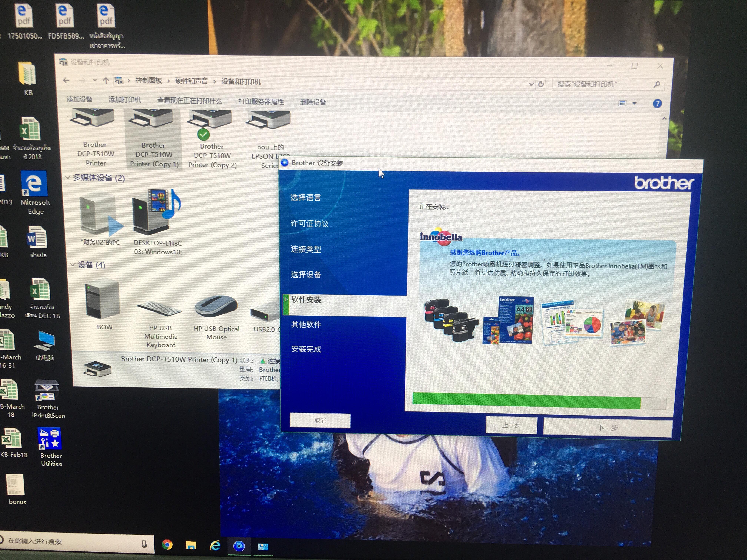Click 删除设备 command

coord(313,102)
